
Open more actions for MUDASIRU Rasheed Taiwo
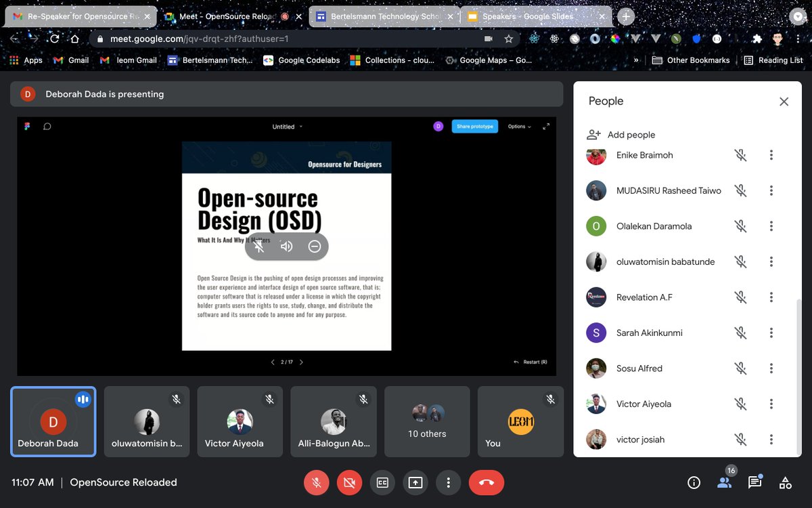click(771, 191)
